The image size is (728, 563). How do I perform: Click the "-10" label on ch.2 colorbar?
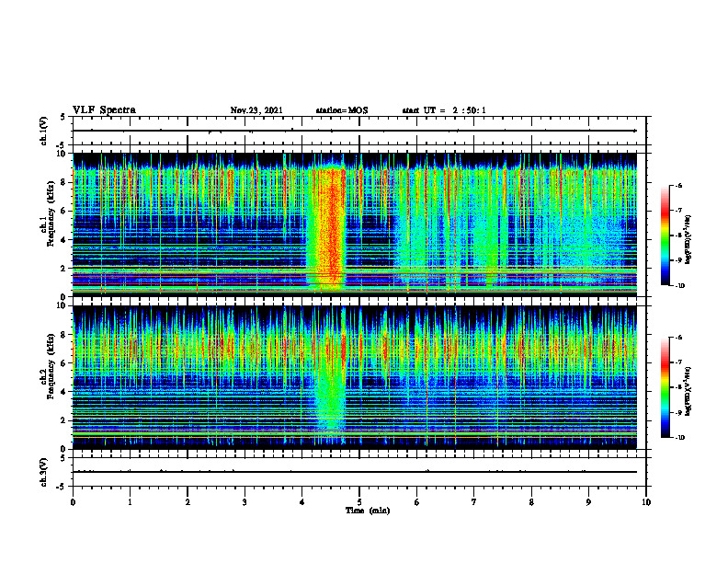679,438
